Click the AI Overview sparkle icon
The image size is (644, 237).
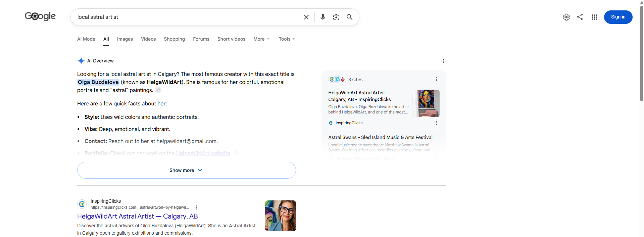[x=81, y=61]
